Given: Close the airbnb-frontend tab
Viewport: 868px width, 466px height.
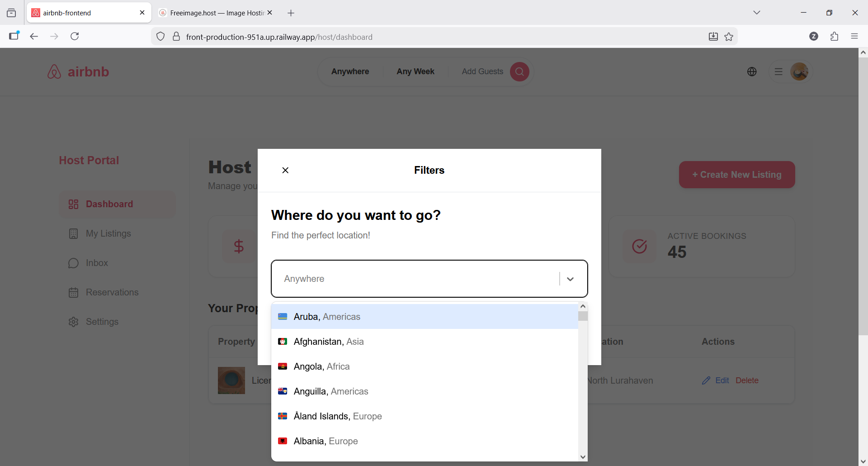Looking at the screenshot, I should (142, 13).
